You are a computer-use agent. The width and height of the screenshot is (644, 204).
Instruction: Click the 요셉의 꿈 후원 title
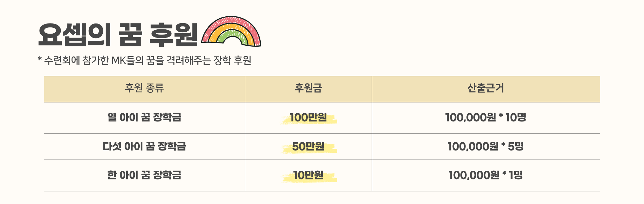[118, 35]
